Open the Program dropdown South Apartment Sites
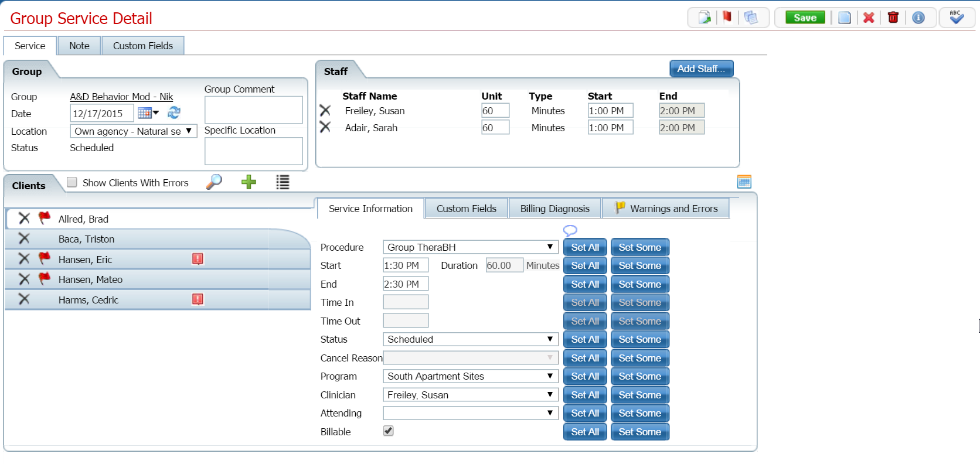The image size is (980, 464). (471, 376)
